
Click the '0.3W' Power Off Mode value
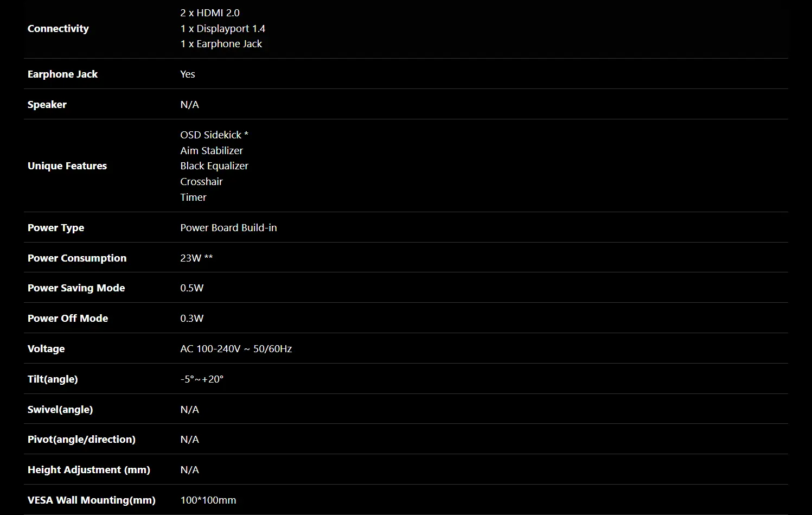coord(191,319)
